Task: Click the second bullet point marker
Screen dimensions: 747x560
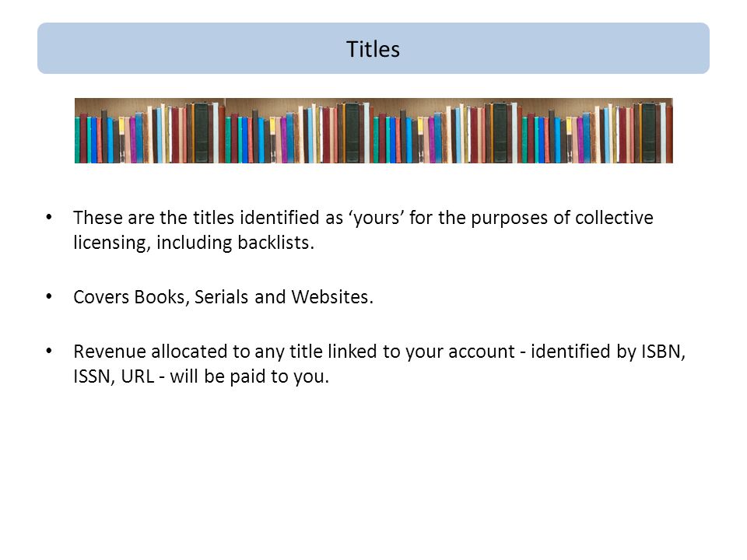Action: (x=49, y=296)
